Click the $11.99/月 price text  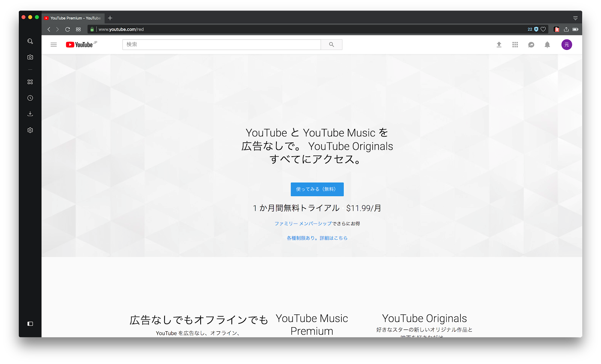tap(364, 208)
